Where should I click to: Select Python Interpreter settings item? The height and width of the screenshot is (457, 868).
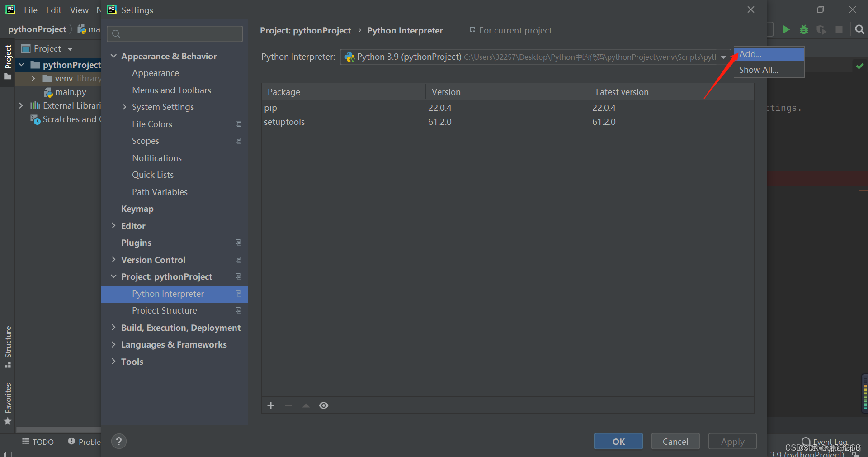[175, 294]
